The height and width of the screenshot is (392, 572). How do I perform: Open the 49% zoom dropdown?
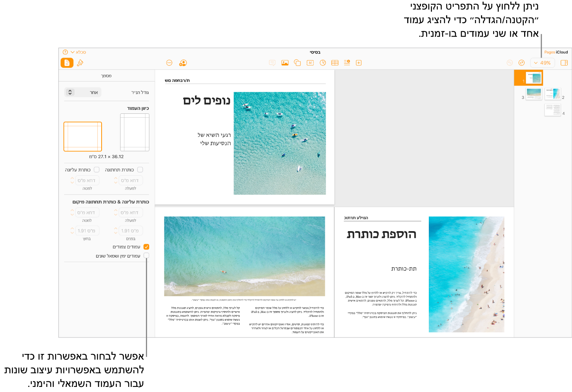pos(543,63)
